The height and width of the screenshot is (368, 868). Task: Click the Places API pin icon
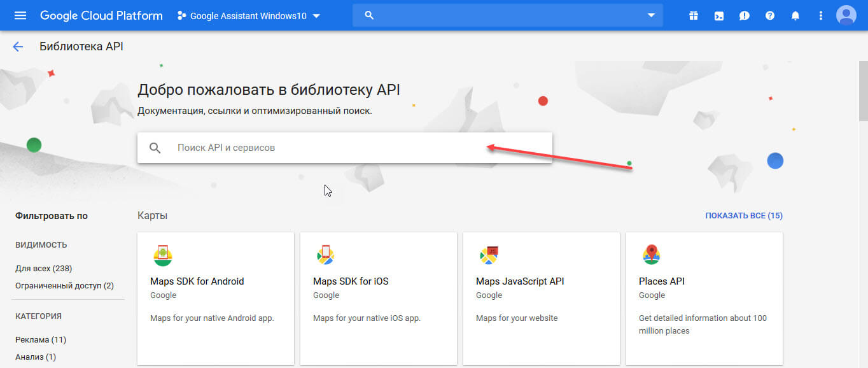(651, 255)
